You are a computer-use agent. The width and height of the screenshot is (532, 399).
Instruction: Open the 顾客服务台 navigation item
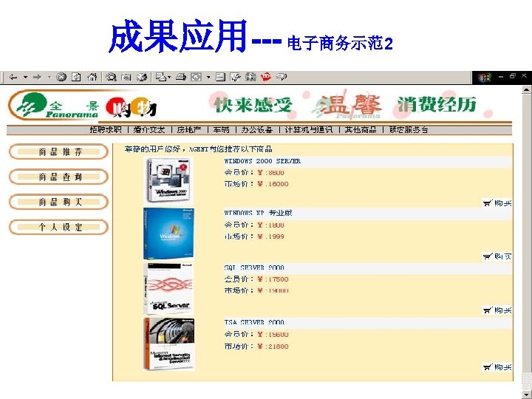click(x=409, y=129)
